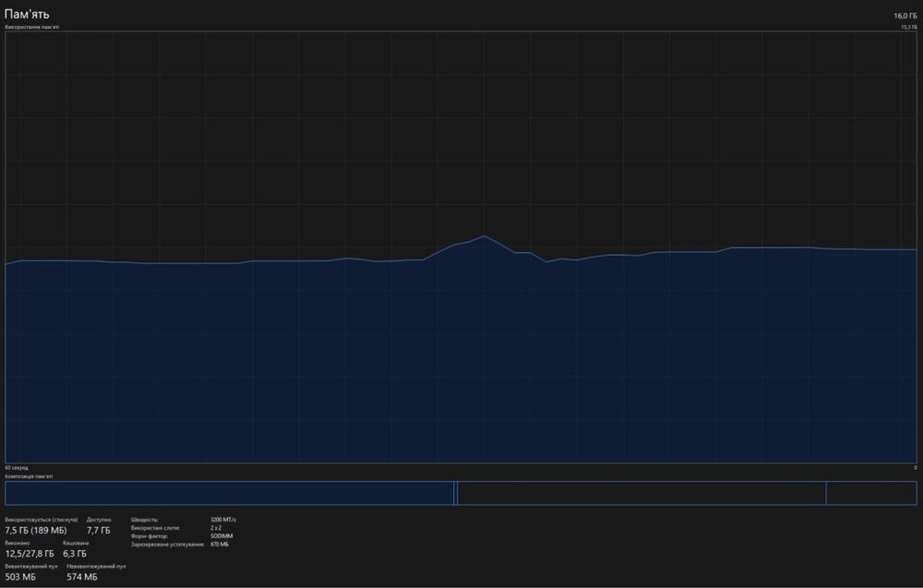Image resolution: width=923 pixels, height=588 pixels.
Task: Click the "Пам'ять" heading
Action: pyautogui.click(x=27, y=14)
